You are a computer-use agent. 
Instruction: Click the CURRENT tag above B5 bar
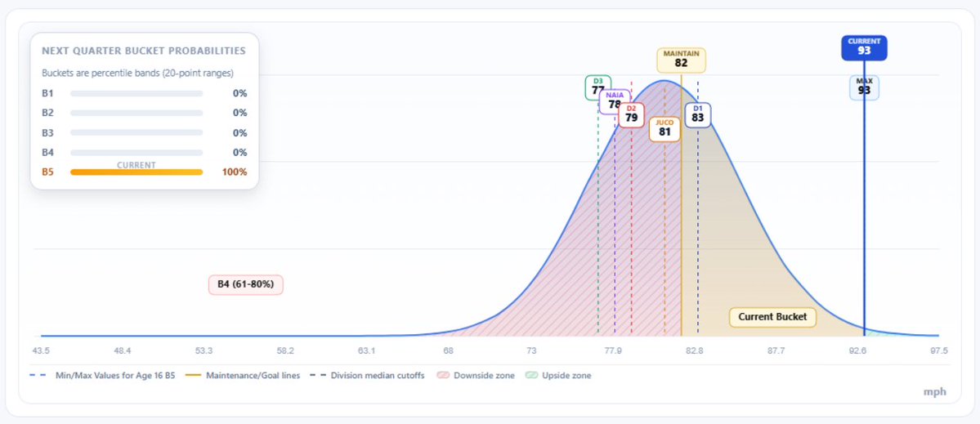click(136, 165)
